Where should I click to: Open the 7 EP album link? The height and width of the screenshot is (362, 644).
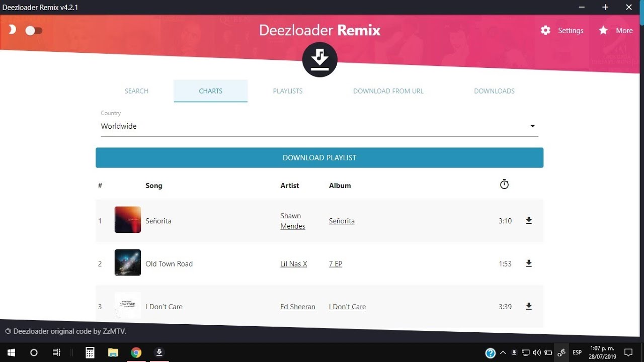coord(336,263)
